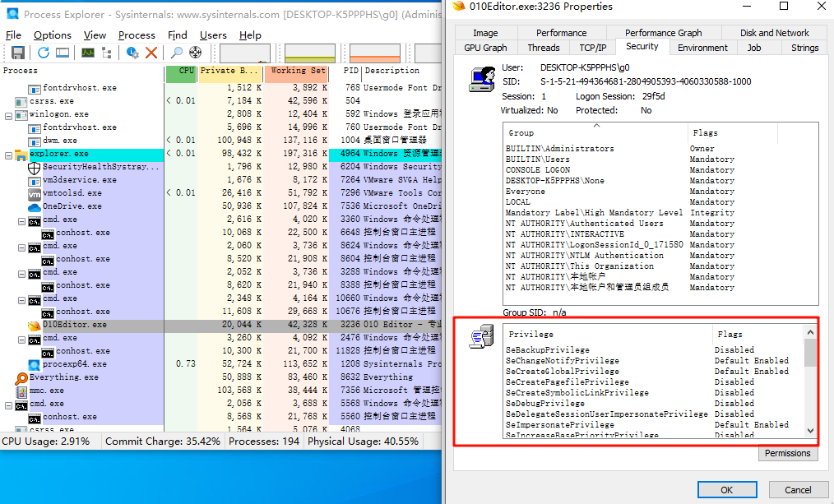Collapse the winlogon.exe tree node
834x504 pixels.
pyautogui.click(x=8, y=116)
